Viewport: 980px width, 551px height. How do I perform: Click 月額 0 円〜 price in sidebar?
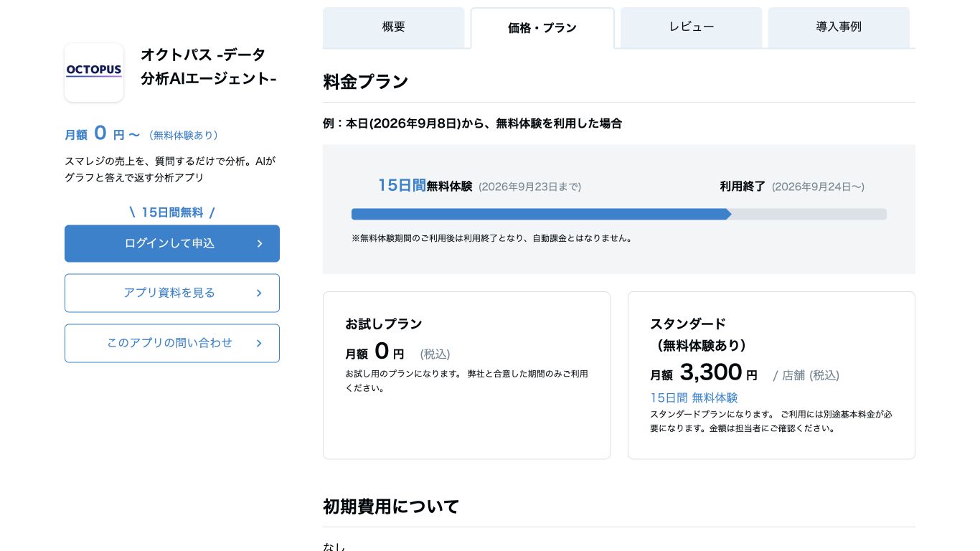tap(102, 134)
